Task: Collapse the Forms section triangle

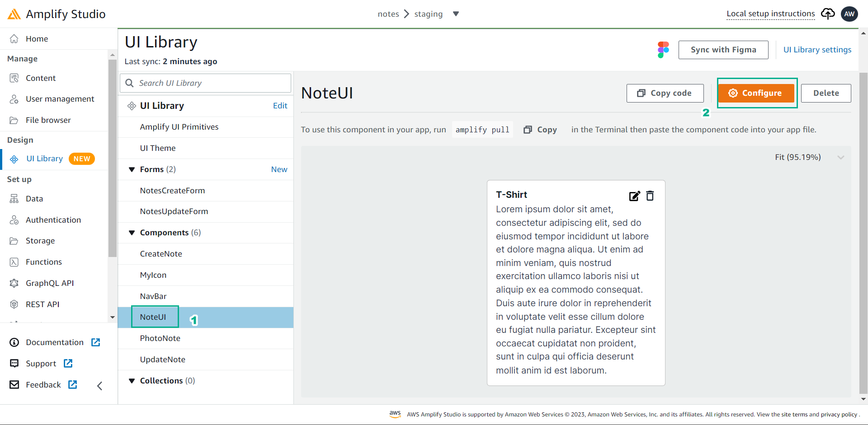Action: tap(132, 169)
